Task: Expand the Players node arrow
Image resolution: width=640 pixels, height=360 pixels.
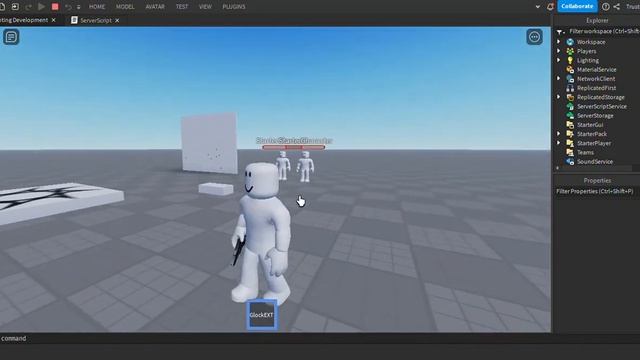Action: point(558,51)
